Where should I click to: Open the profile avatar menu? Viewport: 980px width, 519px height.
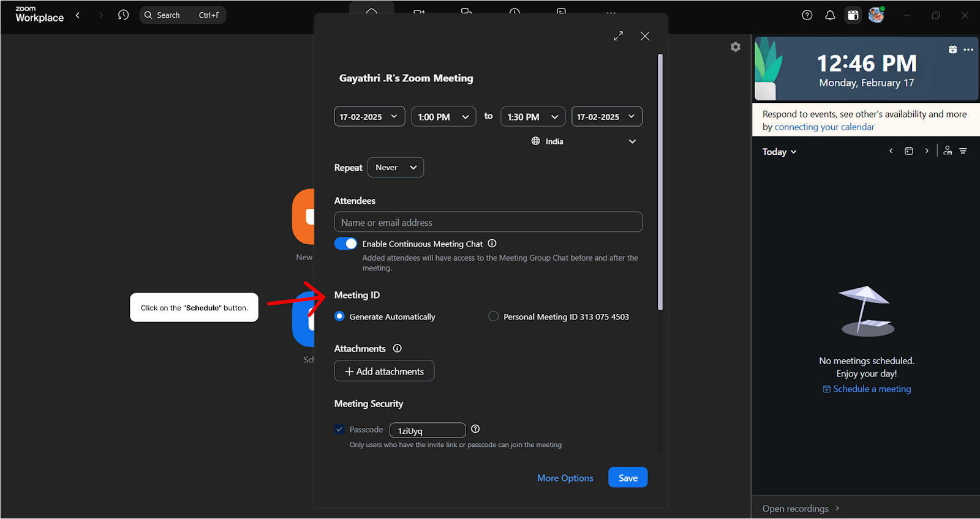[x=876, y=15]
